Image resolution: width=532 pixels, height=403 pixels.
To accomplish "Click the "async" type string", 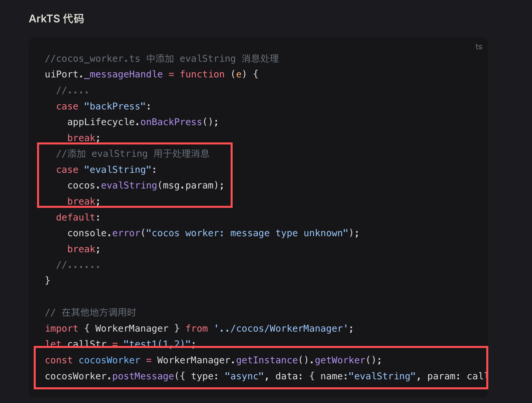I will (x=244, y=376).
